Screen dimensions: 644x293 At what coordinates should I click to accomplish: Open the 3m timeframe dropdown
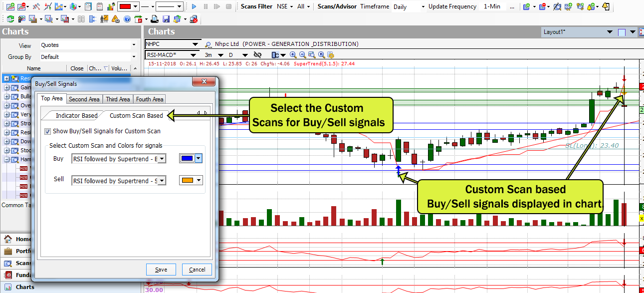pos(221,55)
